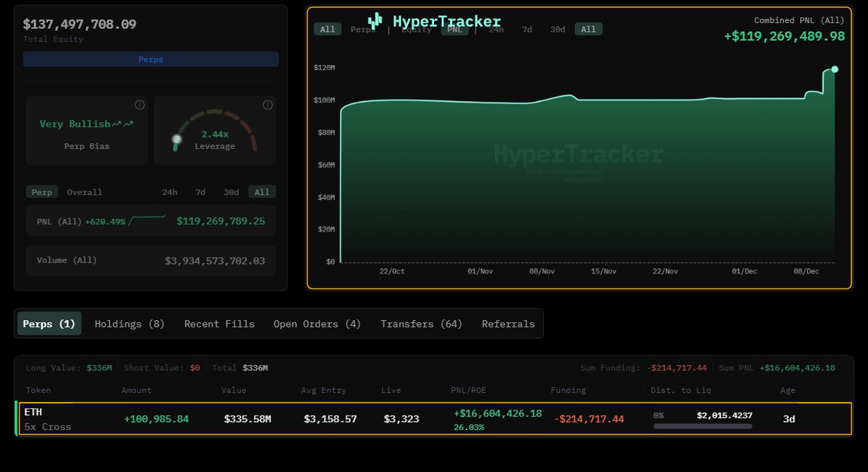This screenshot has height=472, width=868.
Task: Click the $3,934,573,702.03 volume value
Action: [x=215, y=260]
